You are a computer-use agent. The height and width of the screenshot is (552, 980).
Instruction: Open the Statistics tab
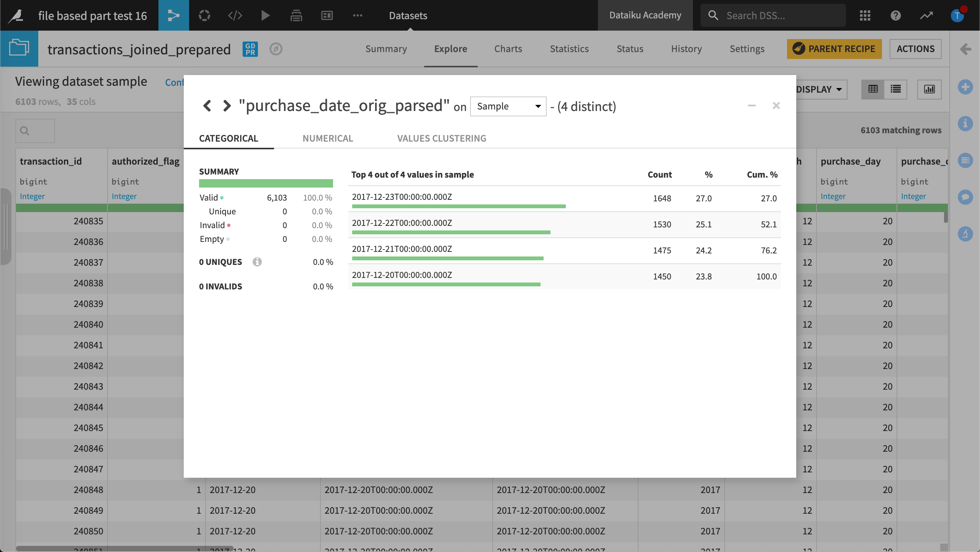tap(569, 49)
